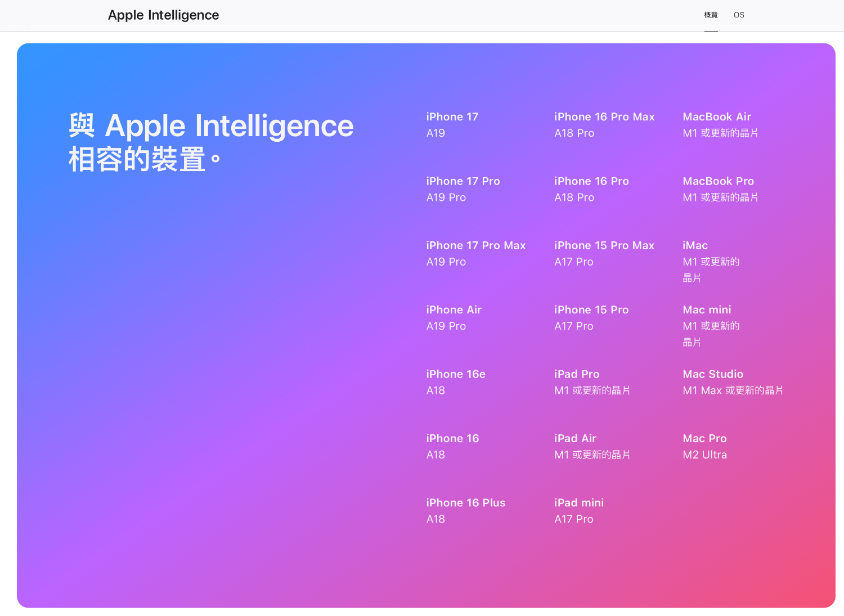Click the iPad Pro device name
The width and height of the screenshot is (844, 616).
coord(576,374)
